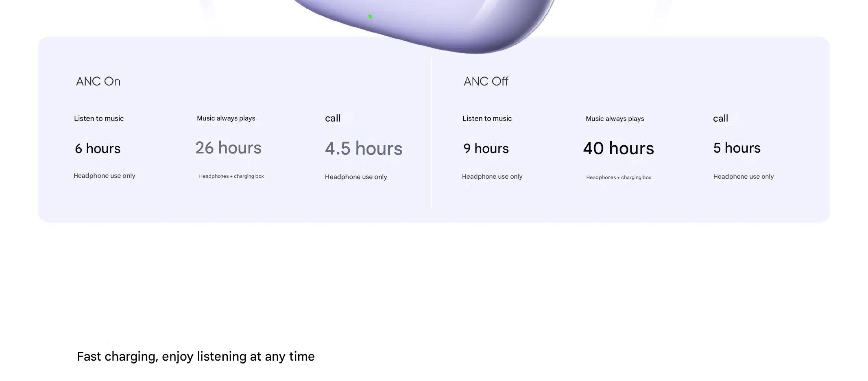Click the 'Fast charging, enjoy listening' heading
This screenshot has width=868, height=381.
click(196, 357)
